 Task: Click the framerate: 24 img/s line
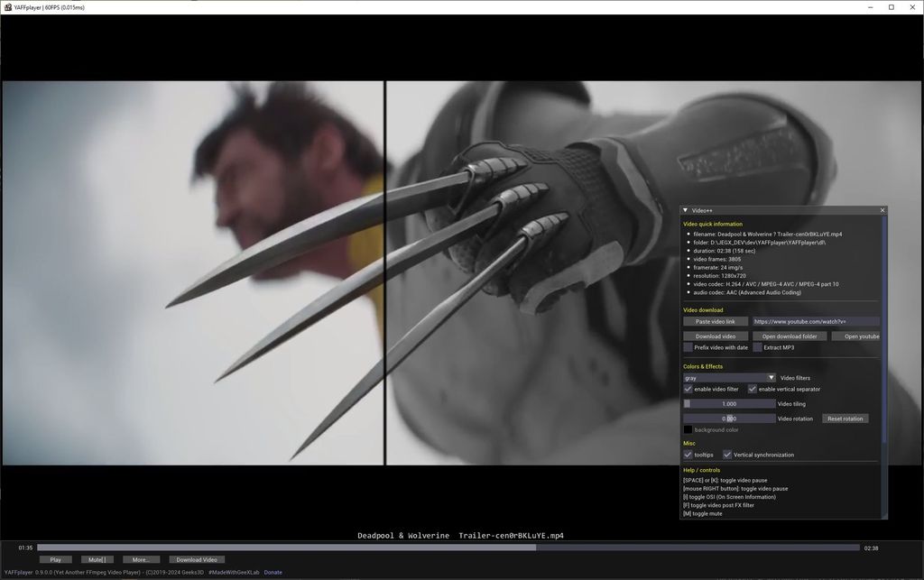(717, 268)
